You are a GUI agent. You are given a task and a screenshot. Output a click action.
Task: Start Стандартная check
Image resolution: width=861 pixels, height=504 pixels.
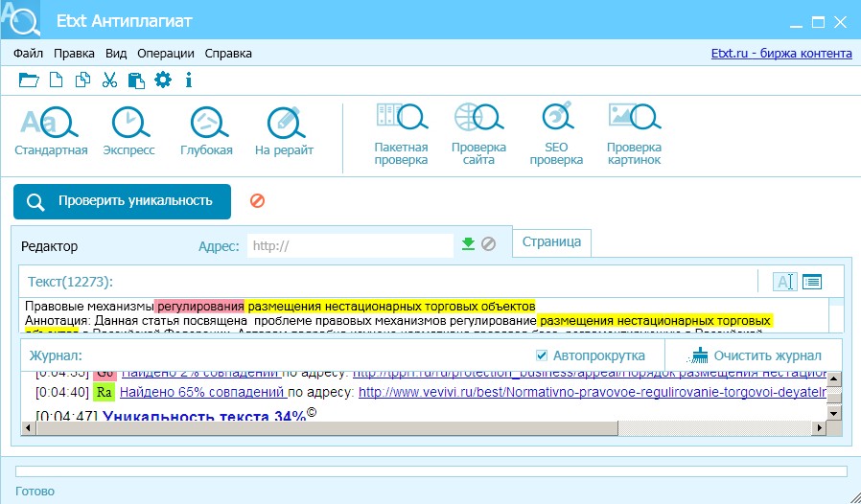tap(51, 132)
